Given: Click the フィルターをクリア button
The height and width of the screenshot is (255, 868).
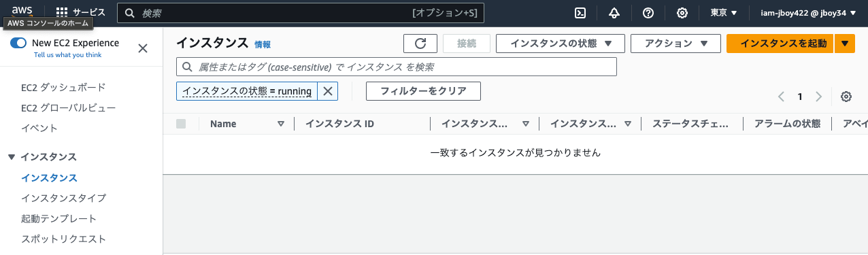Looking at the screenshot, I should (x=423, y=91).
